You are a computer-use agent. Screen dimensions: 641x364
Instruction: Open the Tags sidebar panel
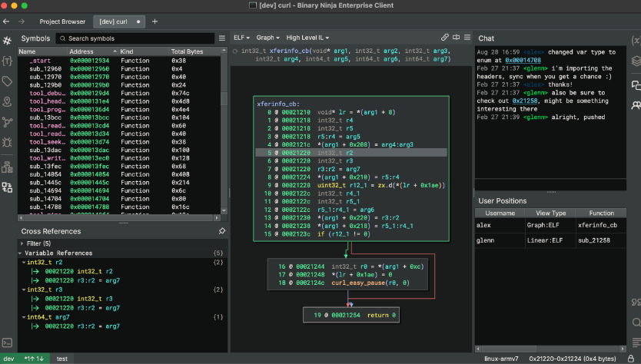(x=8, y=81)
